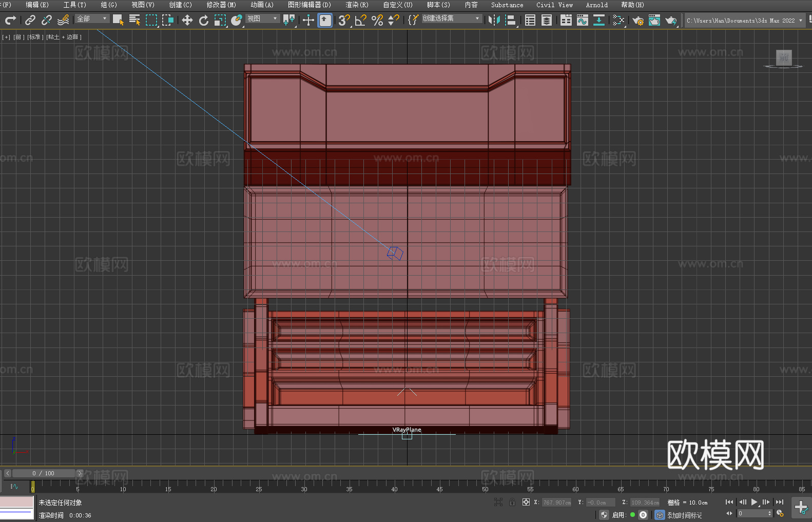Image resolution: width=812 pixels, height=522 pixels.
Task: Click the Isolate Selection icon in status bar
Action: (x=498, y=502)
